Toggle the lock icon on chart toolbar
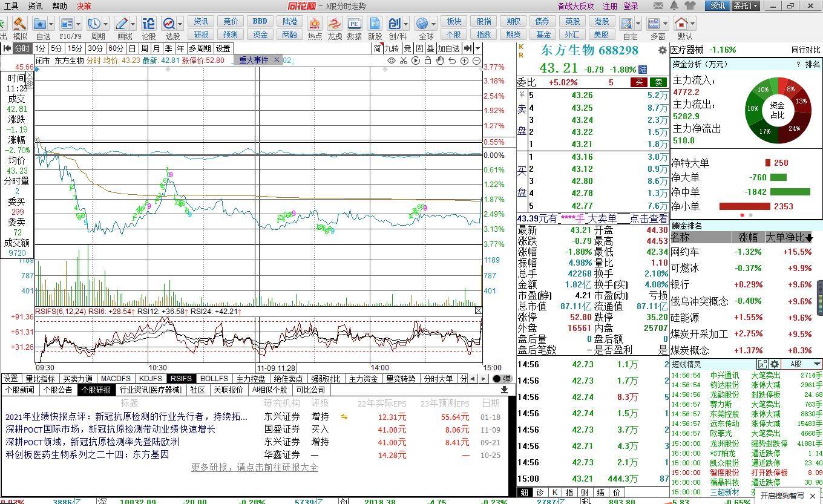Screen dimensions: 823x504 pos(428,61)
